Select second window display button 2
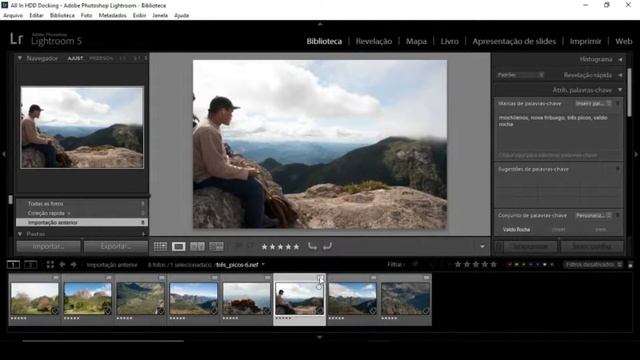 coord(31,264)
